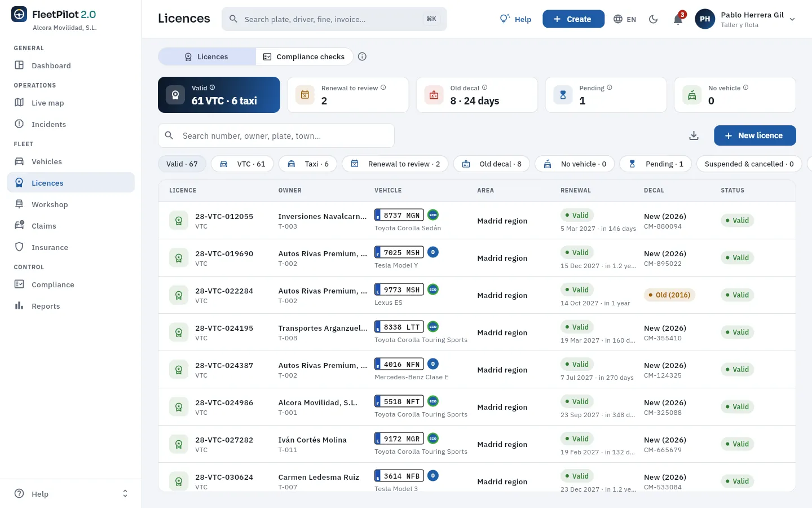Open Vehicles section
The image size is (812, 508).
[x=70, y=161]
